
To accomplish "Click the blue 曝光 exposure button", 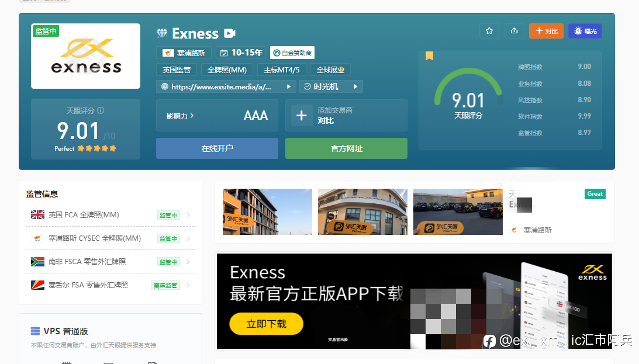I will tap(585, 31).
